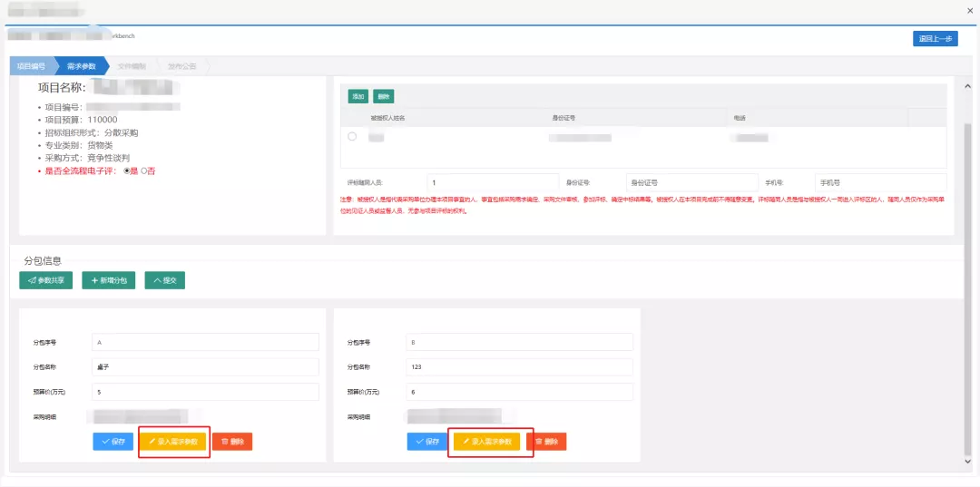Save package A with 保存 button
Screen dimensions: 980x487
(113, 442)
